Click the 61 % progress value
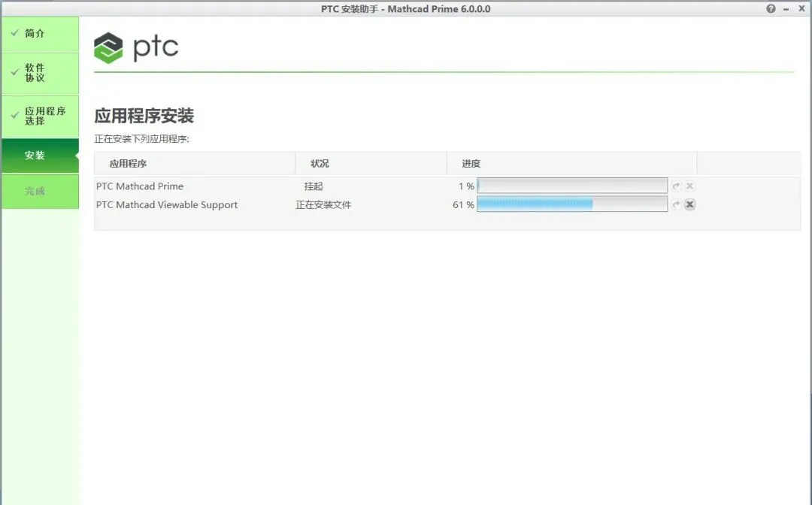The height and width of the screenshot is (505, 812). [463, 205]
